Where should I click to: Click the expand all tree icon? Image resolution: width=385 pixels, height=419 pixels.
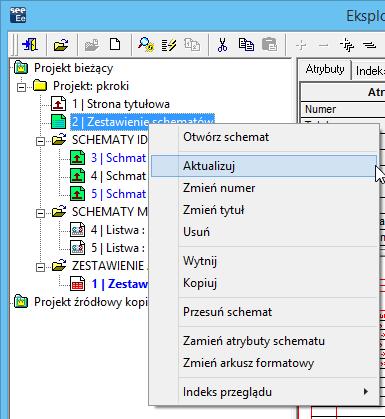coord(347,45)
